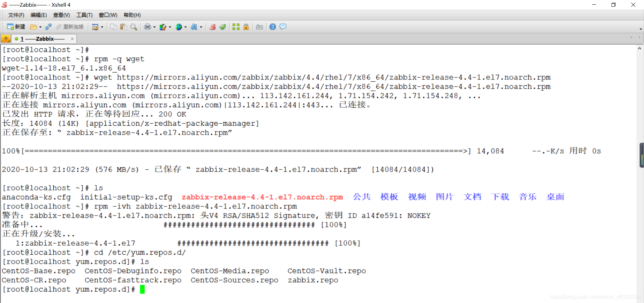
Task: Expand the globe encoding dropdown arrow
Action: [185, 27]
